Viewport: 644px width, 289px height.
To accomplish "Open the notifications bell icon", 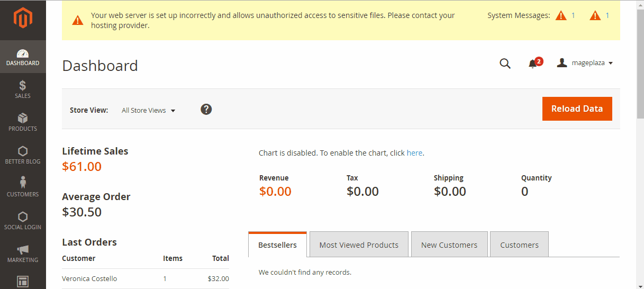I will 533,64.
